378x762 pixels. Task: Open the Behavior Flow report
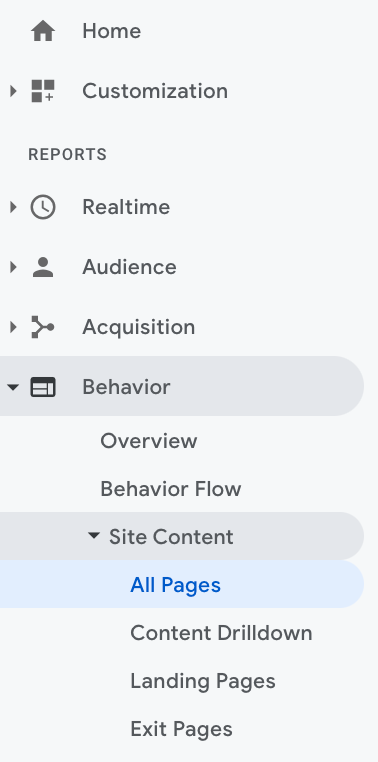coord(171,489)
